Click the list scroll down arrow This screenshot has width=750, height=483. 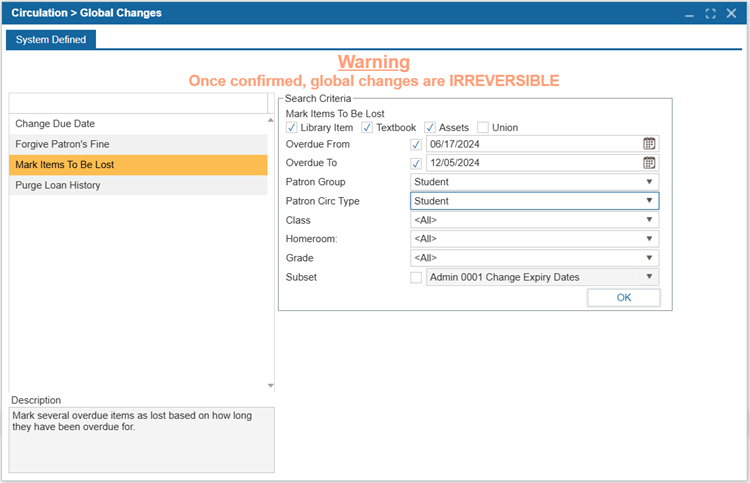click(x=271, y=385)
